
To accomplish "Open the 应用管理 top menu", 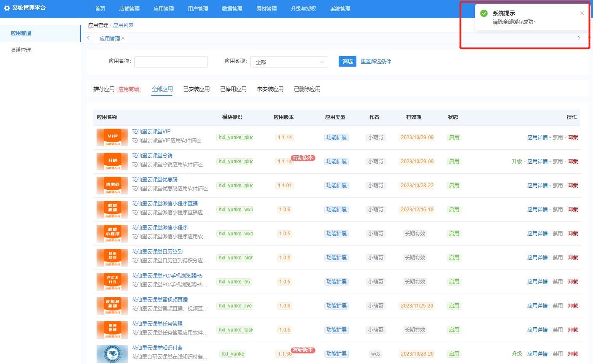I will coord(164,9).
